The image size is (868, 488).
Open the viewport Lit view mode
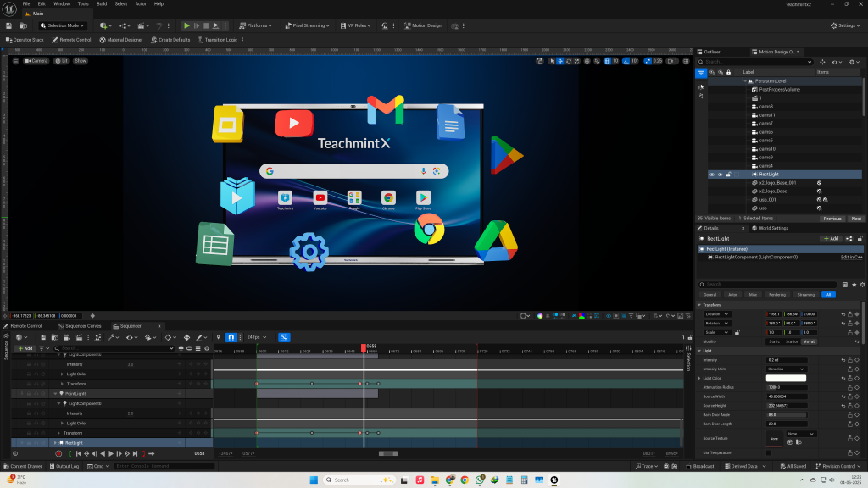coord(61,61)
